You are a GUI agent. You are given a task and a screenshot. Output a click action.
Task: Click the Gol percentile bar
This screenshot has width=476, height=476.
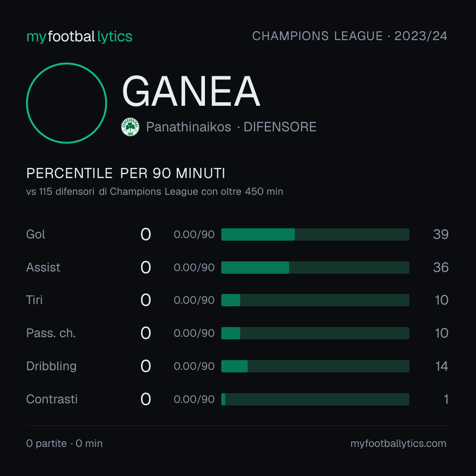[x=315, y=234]
